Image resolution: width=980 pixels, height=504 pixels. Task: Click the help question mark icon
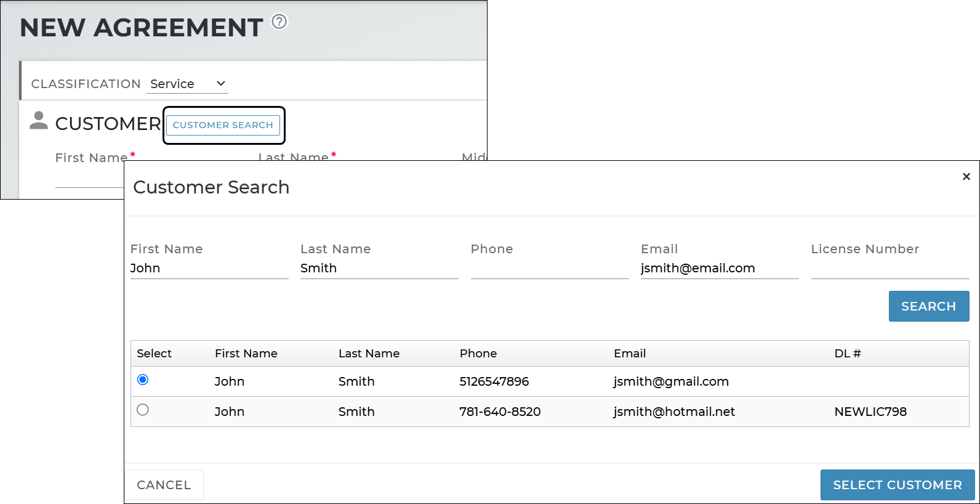[x=279, y=22]
